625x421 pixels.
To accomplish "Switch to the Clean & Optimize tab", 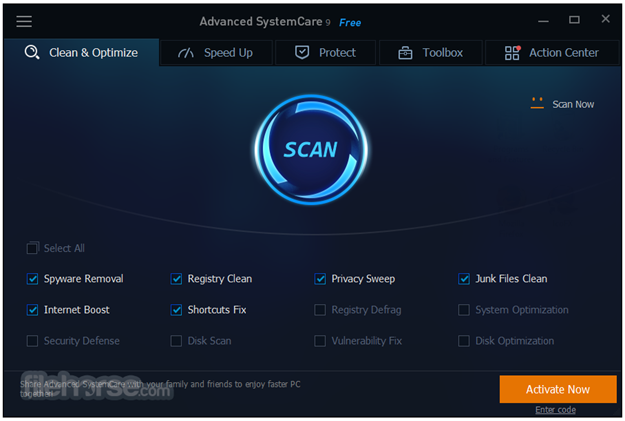I will coord(81,53).
